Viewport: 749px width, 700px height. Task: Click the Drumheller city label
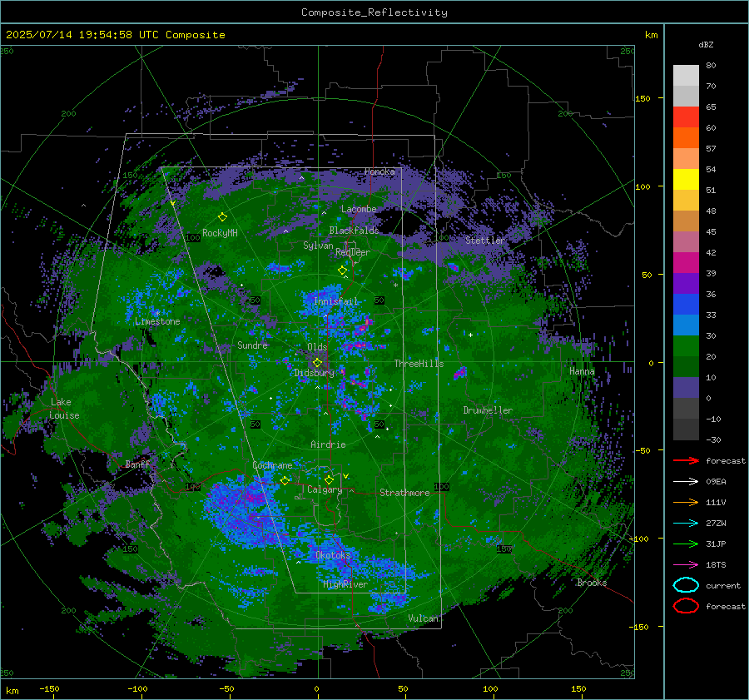click(x=488, y=410)
